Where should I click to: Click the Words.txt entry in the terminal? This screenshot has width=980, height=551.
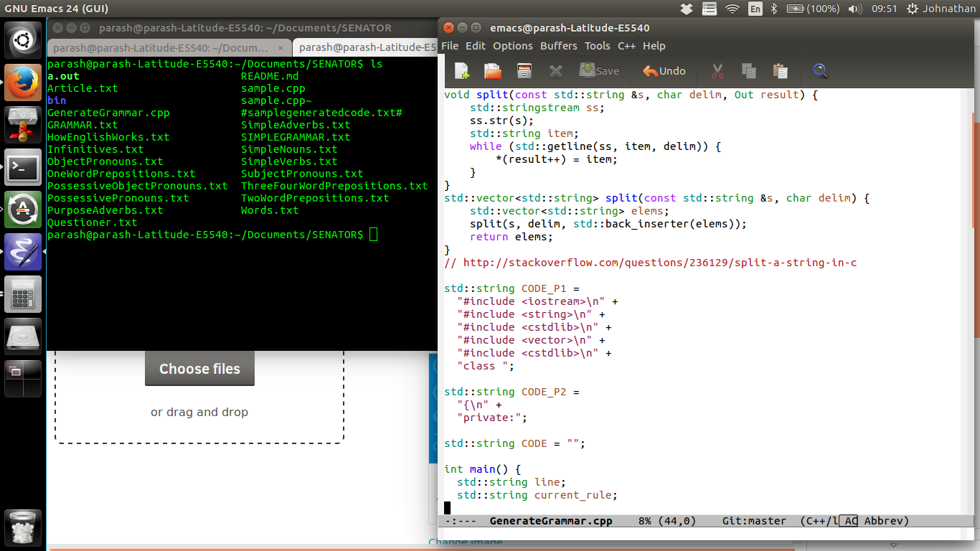point(270,210)
